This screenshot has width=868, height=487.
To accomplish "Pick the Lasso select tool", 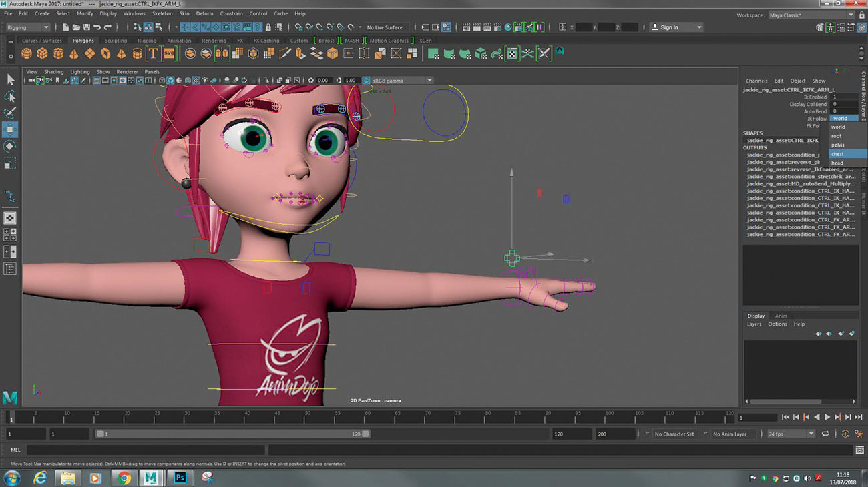I will click(x=10, y=97).
